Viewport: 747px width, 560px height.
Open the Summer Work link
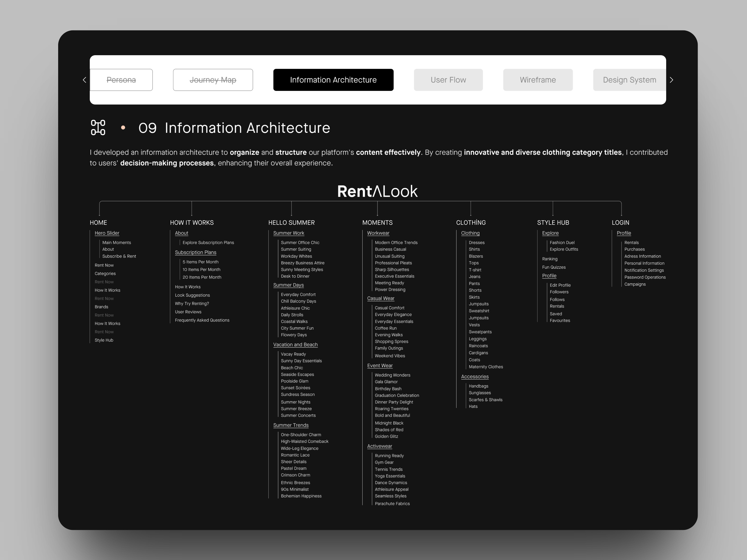coord(289,233)
